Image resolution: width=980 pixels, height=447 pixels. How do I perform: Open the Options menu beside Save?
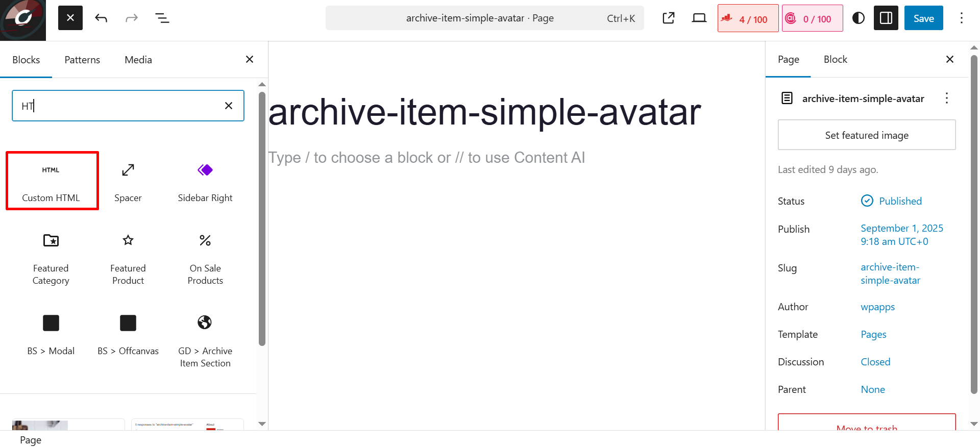coord(962,18)
